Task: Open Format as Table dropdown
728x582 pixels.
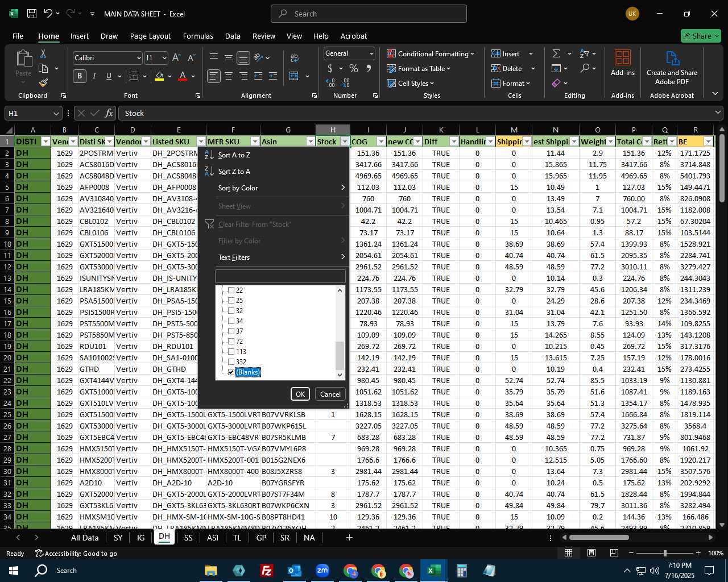Action: click(419, 68)
